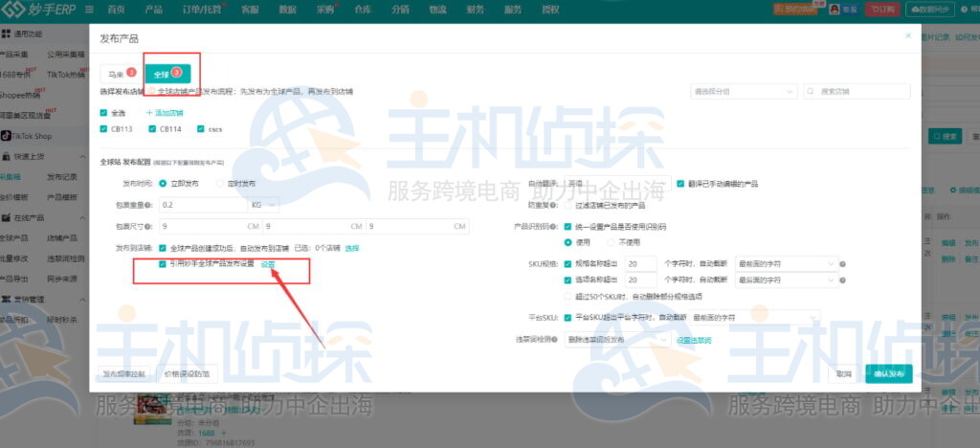Click the search magnifier in 搜索店铺 field

tap(812, 91)
